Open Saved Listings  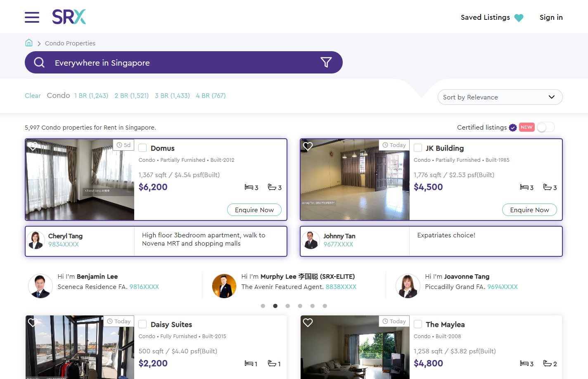485,17
